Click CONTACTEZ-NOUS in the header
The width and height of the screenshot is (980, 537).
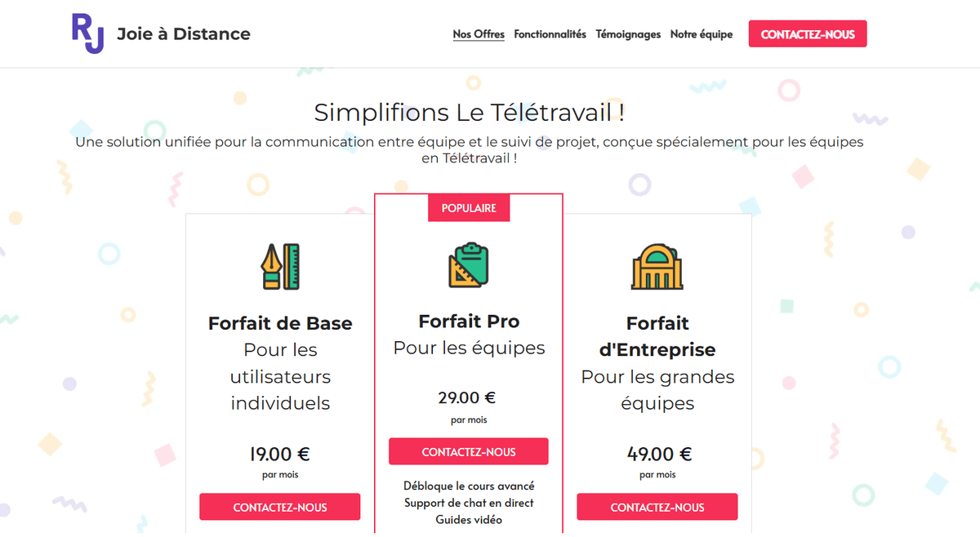pyautogui.click(x=807, y=33)
